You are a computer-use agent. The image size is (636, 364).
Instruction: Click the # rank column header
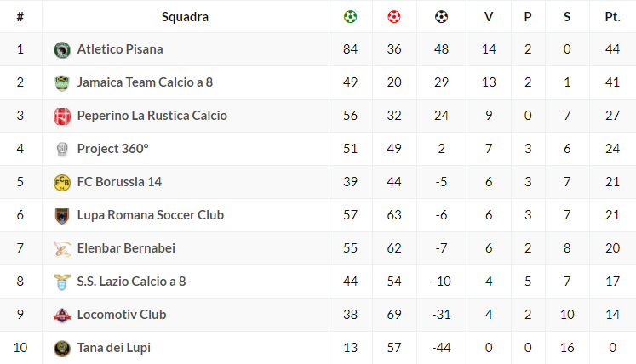pos(20,16)
